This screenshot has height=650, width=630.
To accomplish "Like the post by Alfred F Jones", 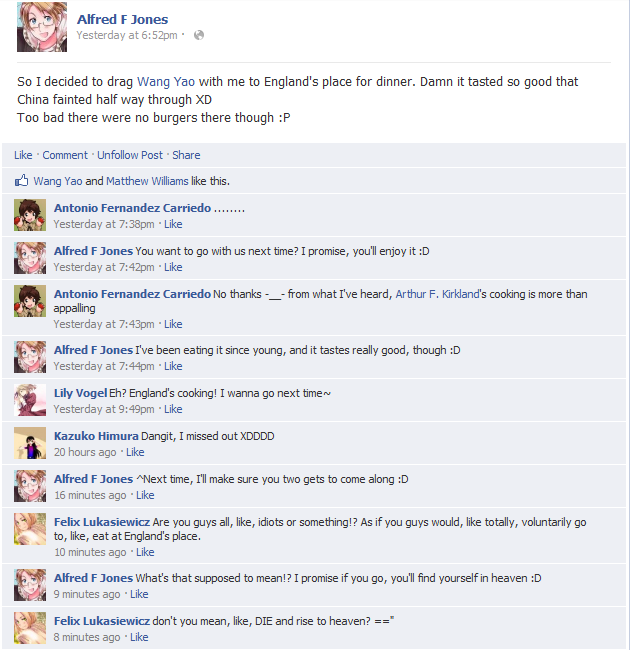I will (x=23, y=155).
